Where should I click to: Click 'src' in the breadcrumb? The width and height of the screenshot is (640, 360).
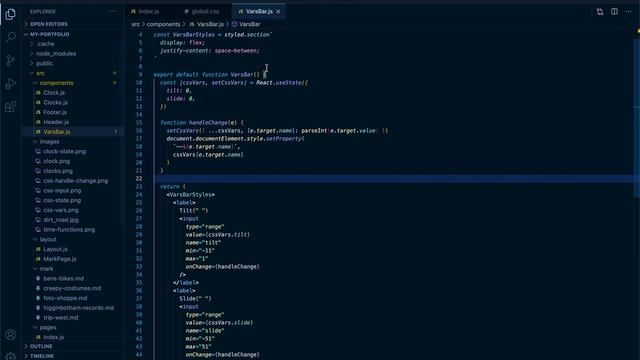click(x=136, y=24)
